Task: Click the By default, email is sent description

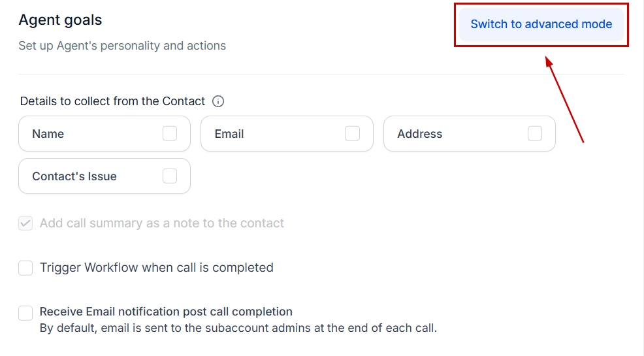Action: (238, 328)
